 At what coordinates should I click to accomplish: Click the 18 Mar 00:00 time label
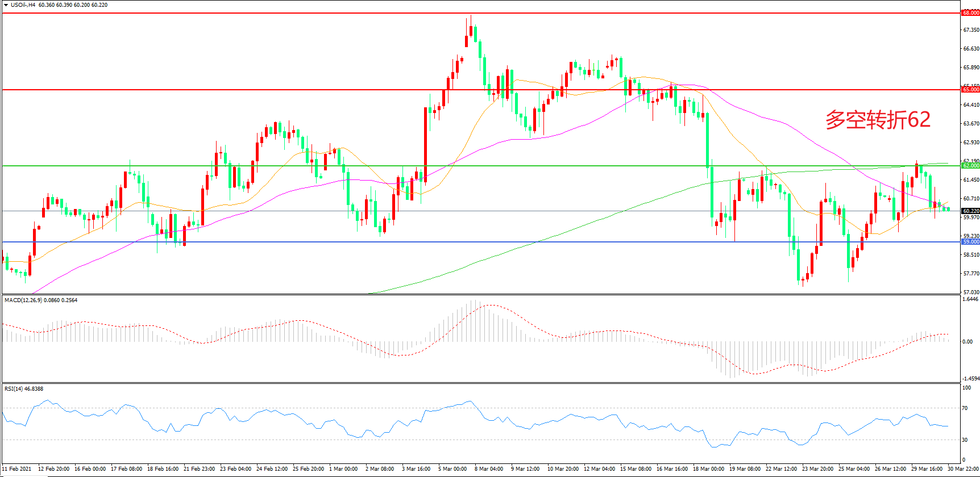pos(708,469)
